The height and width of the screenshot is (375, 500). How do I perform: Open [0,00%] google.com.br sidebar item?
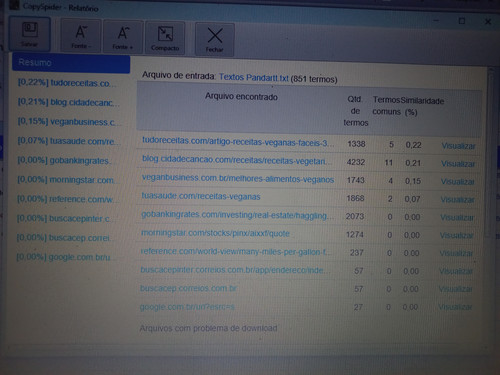65,257
